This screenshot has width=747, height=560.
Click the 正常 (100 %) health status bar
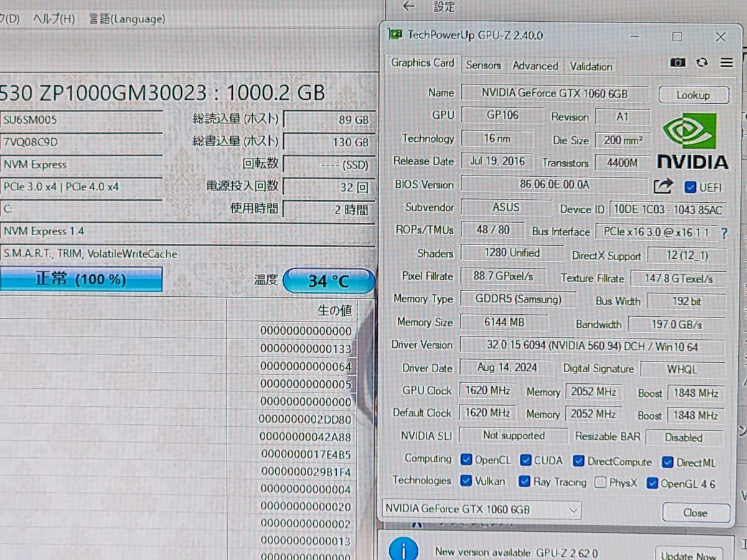tap(81, 279)
